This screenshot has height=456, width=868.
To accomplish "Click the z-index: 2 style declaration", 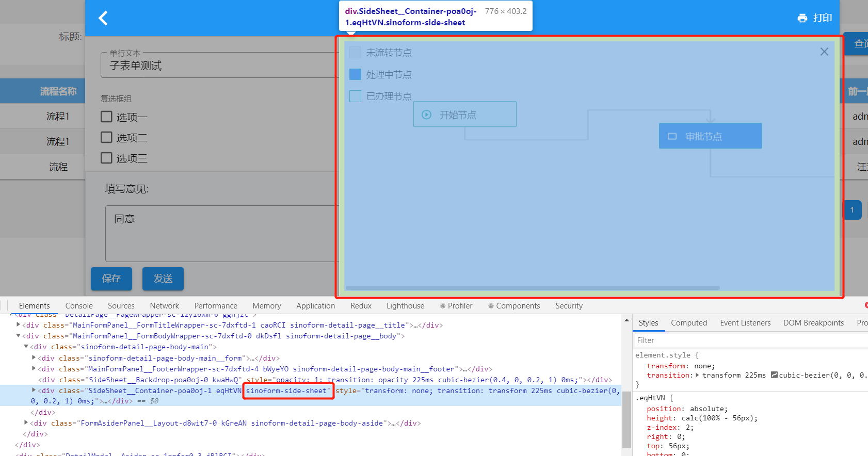I will tap(670, 427).
